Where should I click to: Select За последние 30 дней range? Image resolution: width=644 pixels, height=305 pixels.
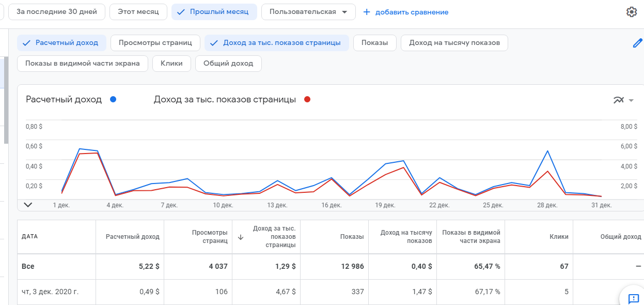(x=57, y=12)
